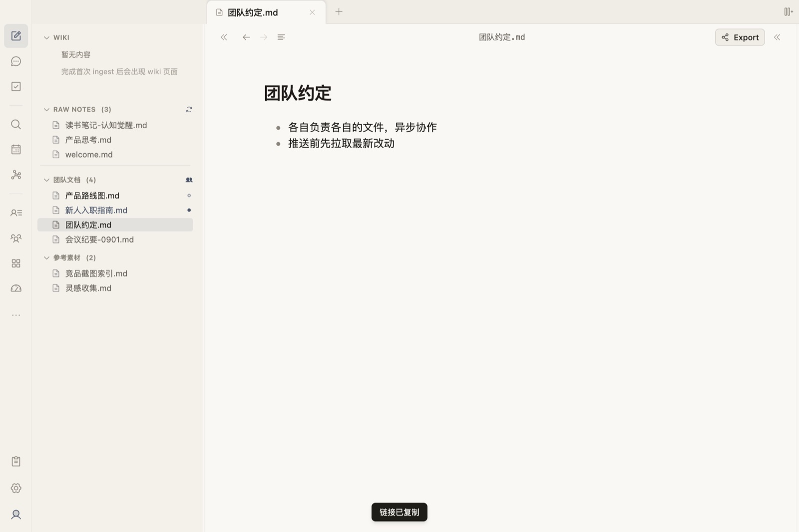Collapse the RAW NOTES section
Screen dimensions: 799x532
(46, 109)
